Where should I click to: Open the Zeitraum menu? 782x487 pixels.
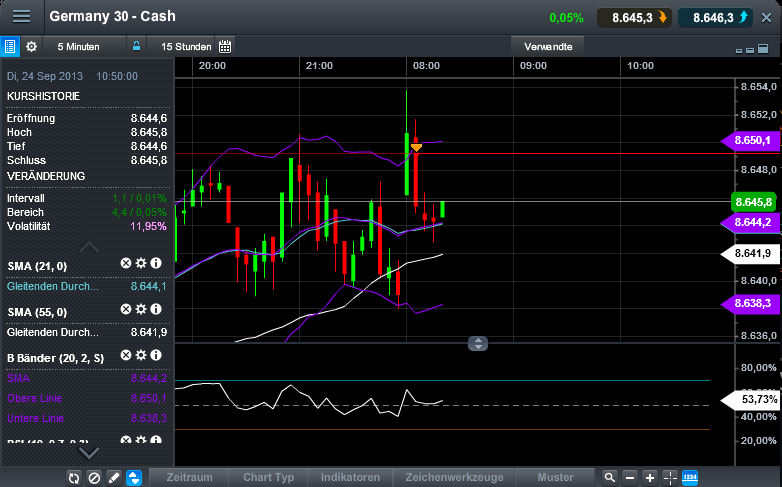click(x=189, y=478)
